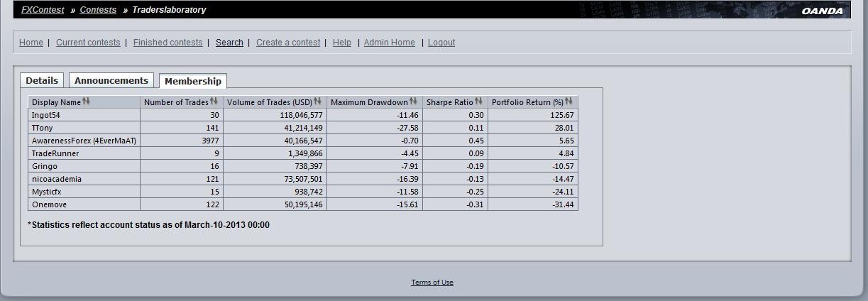
Task: Click Traderslaboratory breadcrumb text
Action: click(x=169, y=10)
